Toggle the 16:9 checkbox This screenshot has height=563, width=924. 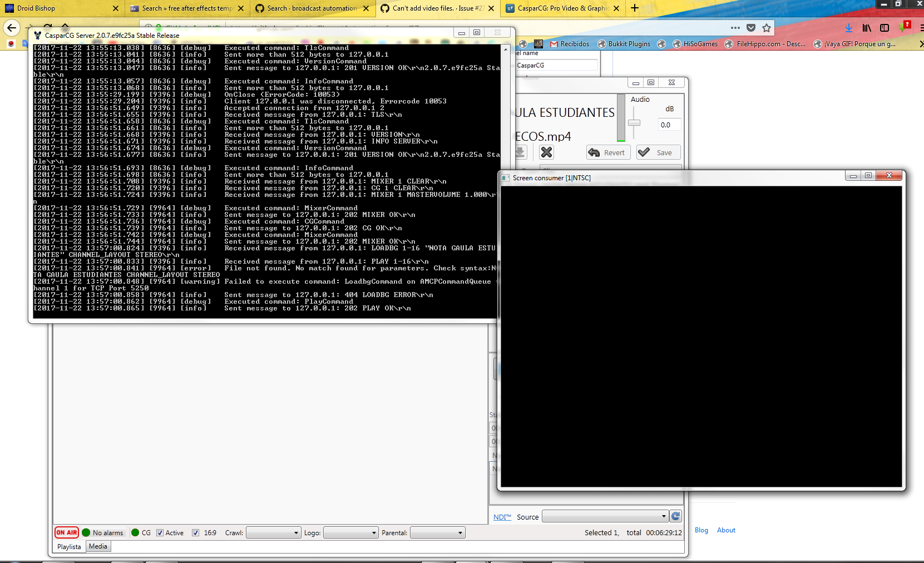[x=195, y=532]
